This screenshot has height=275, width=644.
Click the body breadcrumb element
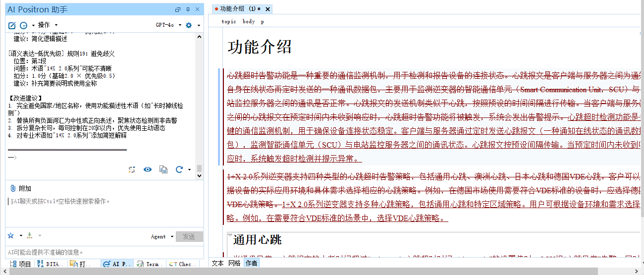point(249,21)
